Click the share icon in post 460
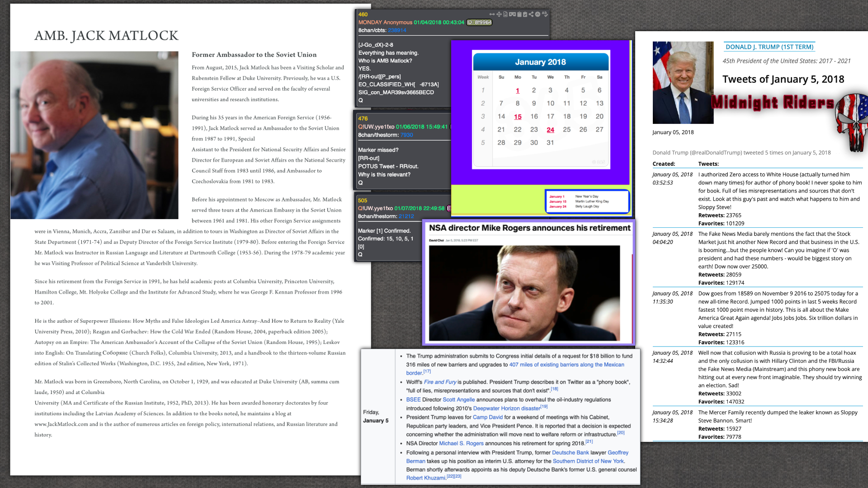This screenshot has height=488, width=868. coord(531,14)
